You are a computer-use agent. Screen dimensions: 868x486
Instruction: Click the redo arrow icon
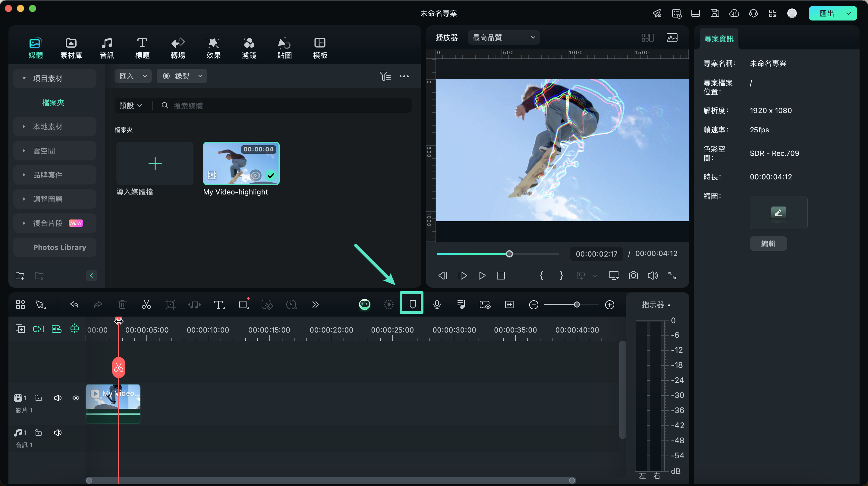tap(98, 305)
